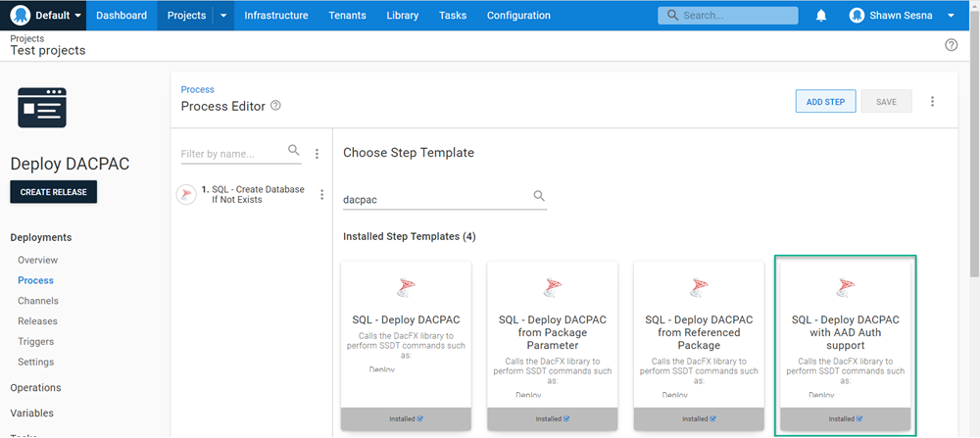
Task: Click the search icon beside dacpac field
Action: [539, 197]
